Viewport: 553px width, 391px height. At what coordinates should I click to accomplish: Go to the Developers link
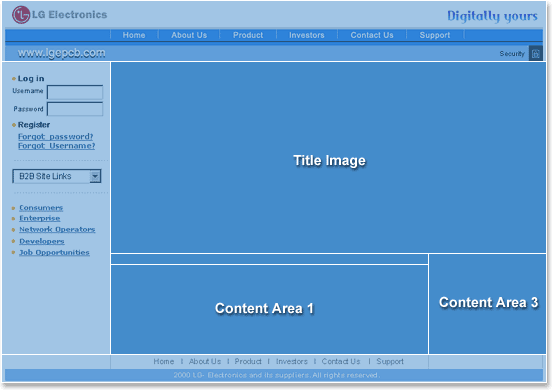tap(42, 241)
